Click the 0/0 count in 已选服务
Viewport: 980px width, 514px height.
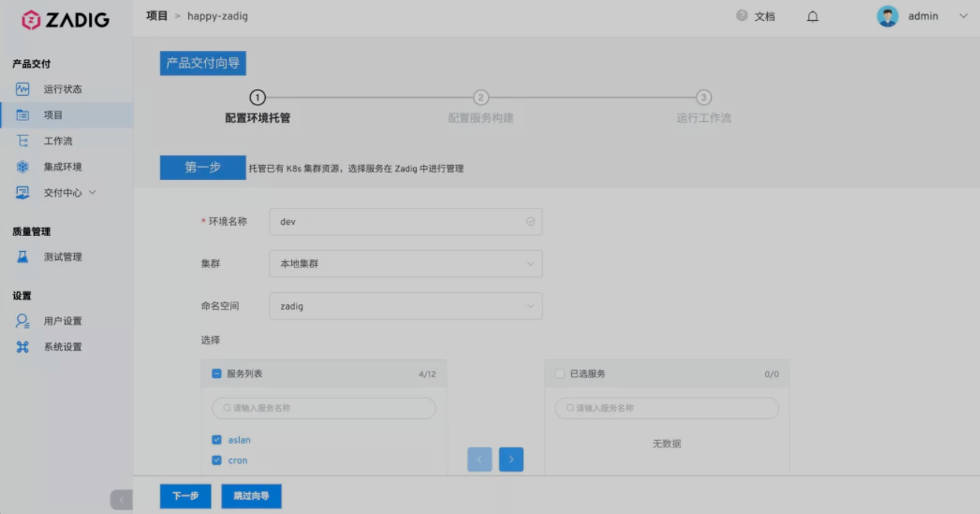tap(772, 374)
